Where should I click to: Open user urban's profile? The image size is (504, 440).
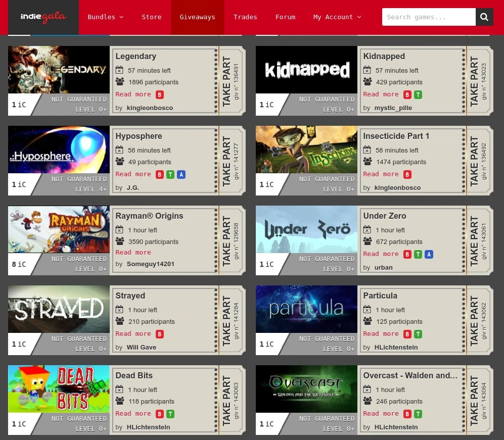point(384,268)
